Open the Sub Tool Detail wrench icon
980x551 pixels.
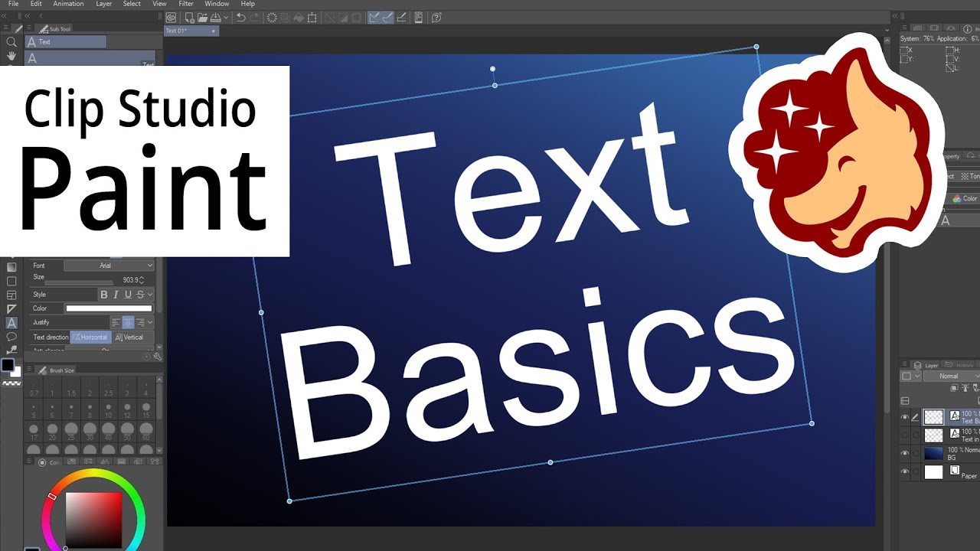pyautogui.click(x=158, y=357)
